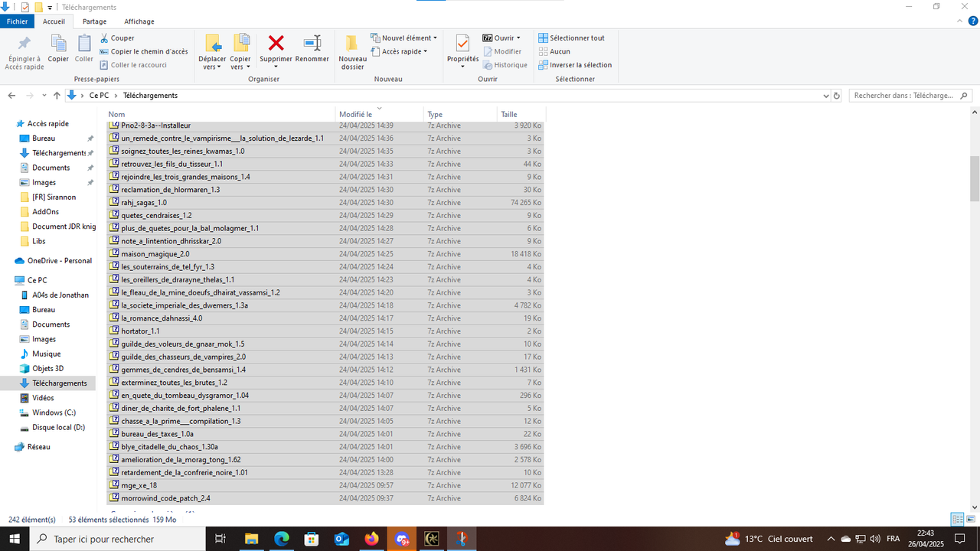980x551 pixels.
Task: Expand the Nouvel élément dropdown
Action: click(435, 37)
